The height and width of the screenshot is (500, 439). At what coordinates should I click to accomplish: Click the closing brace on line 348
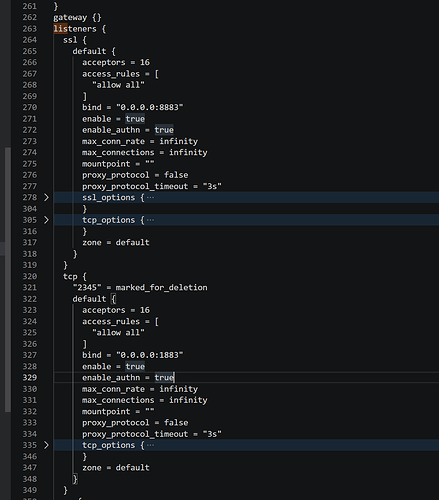pos(75,479)
